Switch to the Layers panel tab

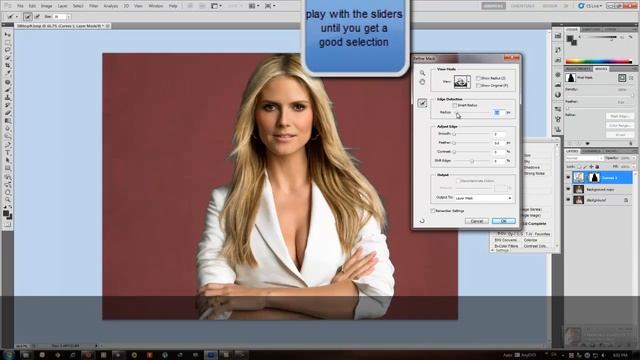[572, 151]
